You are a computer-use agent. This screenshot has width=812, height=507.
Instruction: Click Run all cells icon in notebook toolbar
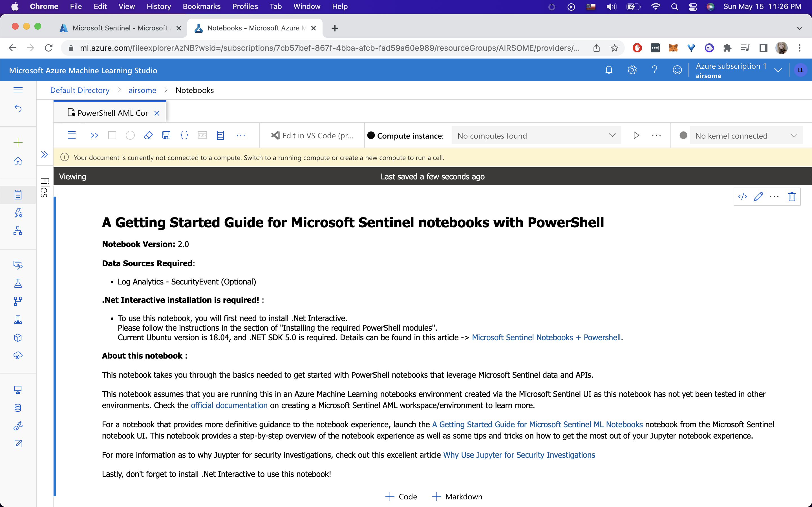pyautogui.click(x=94, y=135)
